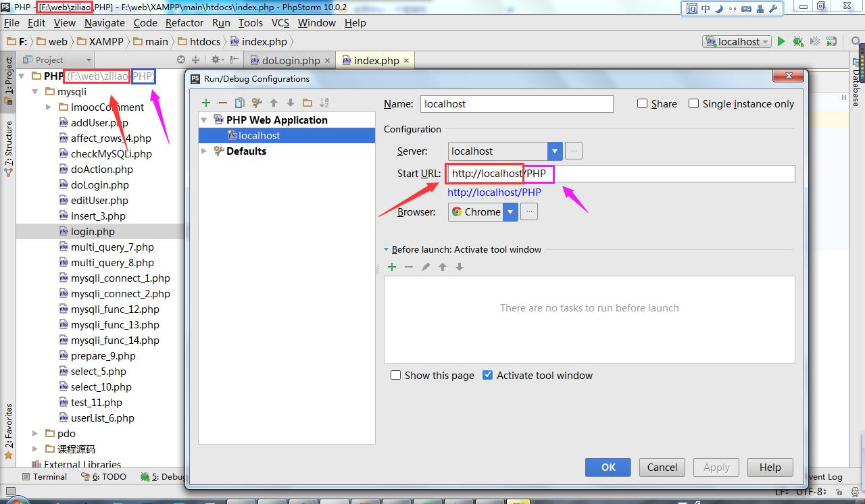Move configuration down in the dialog toolbar
The height and width of the screenshot is (504, 865).
[291, 103]
